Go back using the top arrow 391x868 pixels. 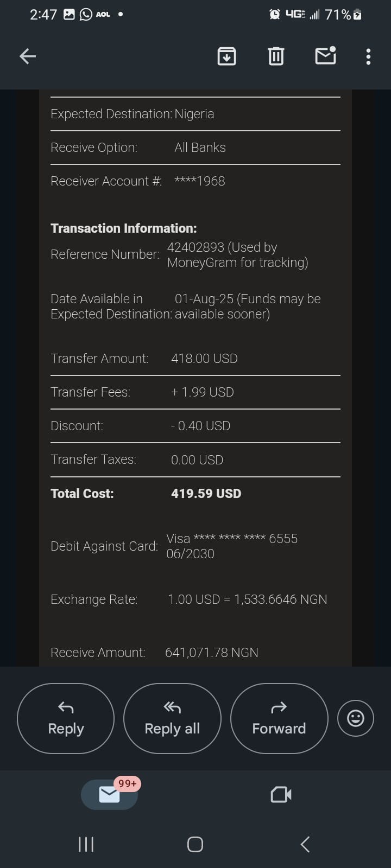[28, 56]
